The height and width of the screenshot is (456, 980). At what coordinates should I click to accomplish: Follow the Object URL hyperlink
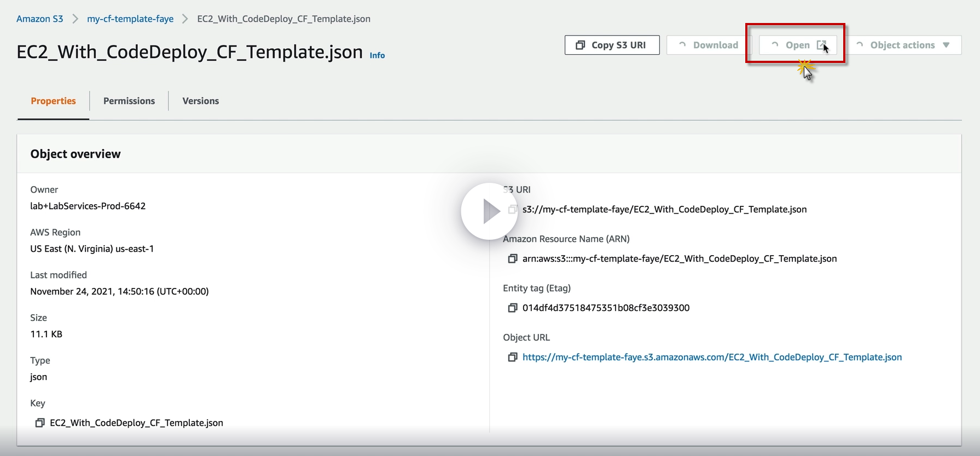[x=712, y=357]
